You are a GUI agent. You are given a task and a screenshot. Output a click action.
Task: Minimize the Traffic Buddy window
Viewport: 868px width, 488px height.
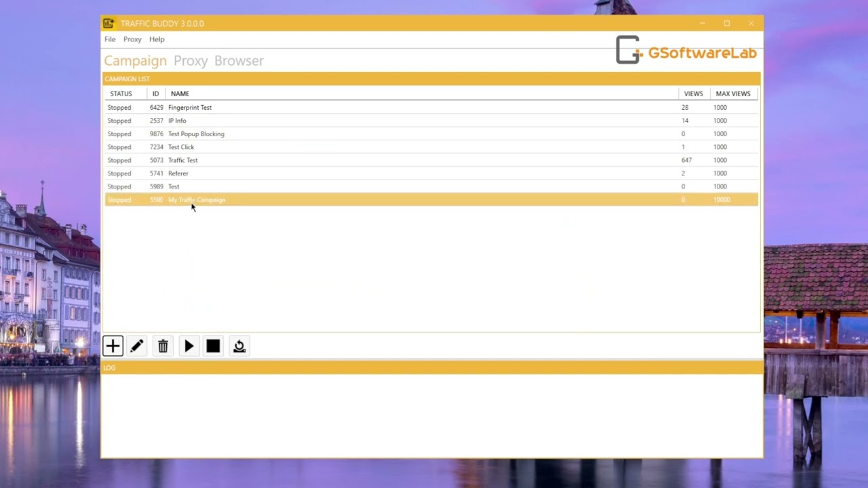point(703,23)
